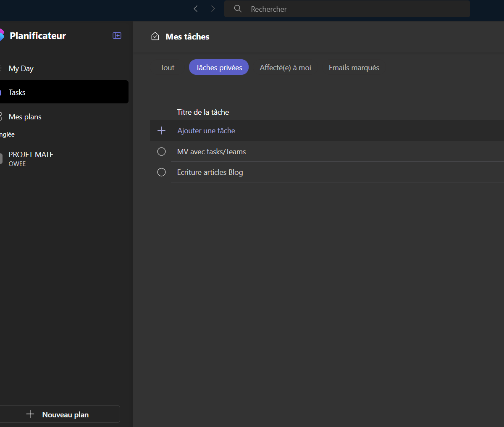Expand the pinned plans section header
The height and width of the screenshot is (427, 504).
tap(8, 134)
